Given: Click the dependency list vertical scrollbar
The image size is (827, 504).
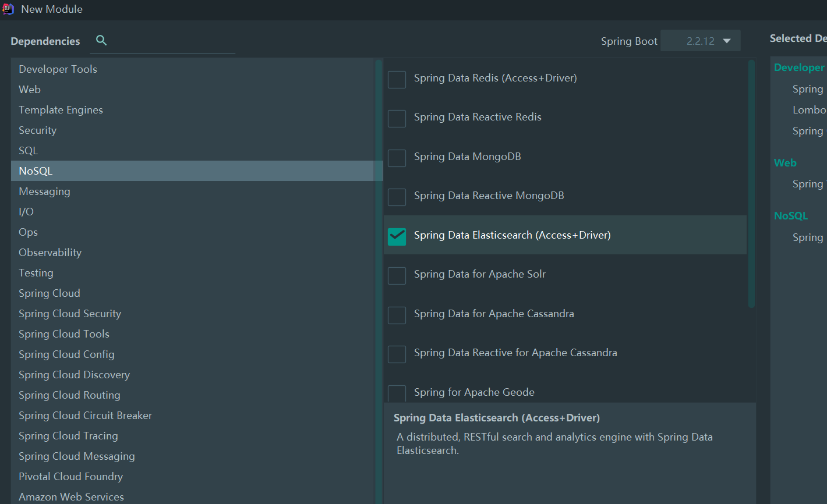Looking at the screenshot, I should point(751,184).
